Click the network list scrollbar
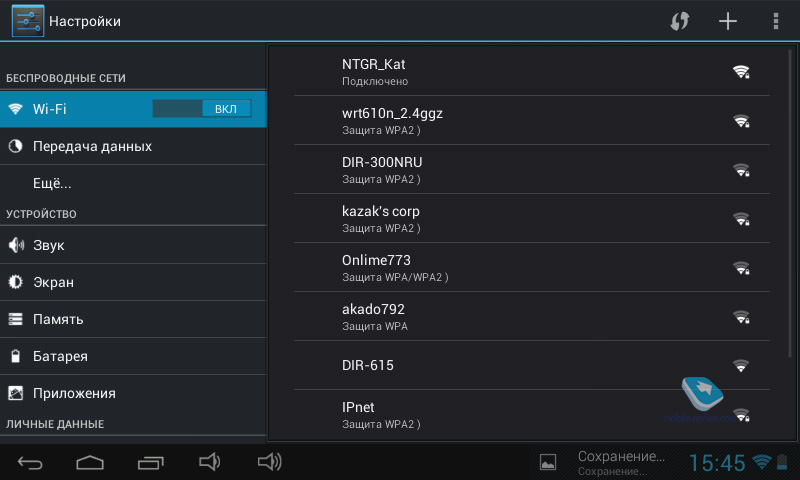Viewport: 800px width, 480px height. (x=790, y=204)
